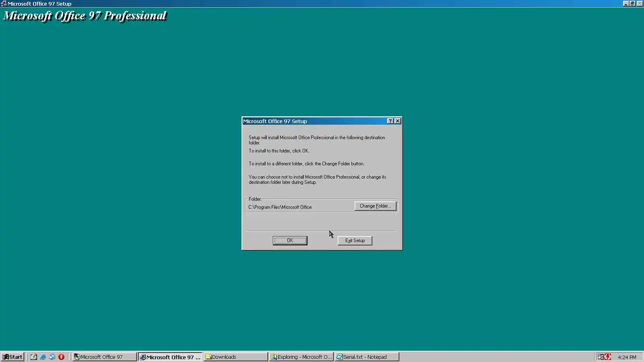The height and width of the screenshot is (362, 644).
Task: Click setup icon in main title bar
Action: point(4,4)
